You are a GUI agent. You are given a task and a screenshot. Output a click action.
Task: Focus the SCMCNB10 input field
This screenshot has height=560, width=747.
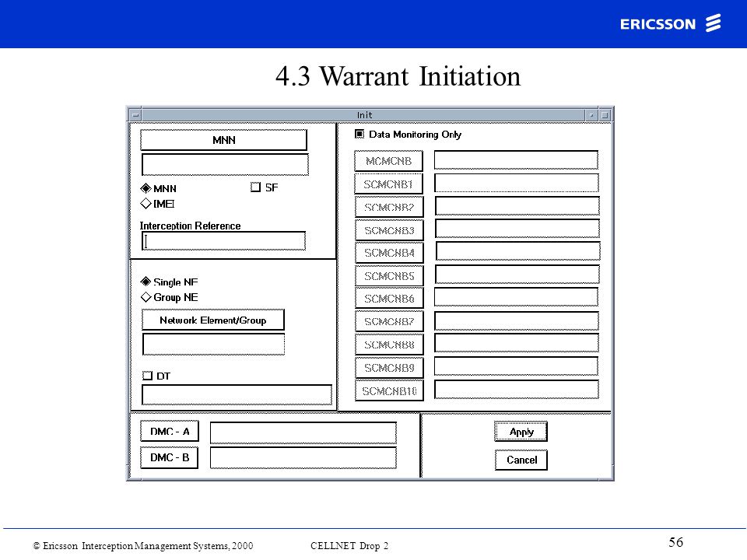coord(517,389)
